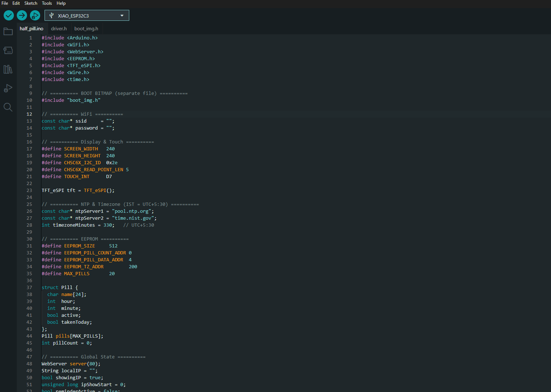Click the XIAO_ESP32C3 board name text
Viewport: 551px width, 392px height.
tap(73, 16)
